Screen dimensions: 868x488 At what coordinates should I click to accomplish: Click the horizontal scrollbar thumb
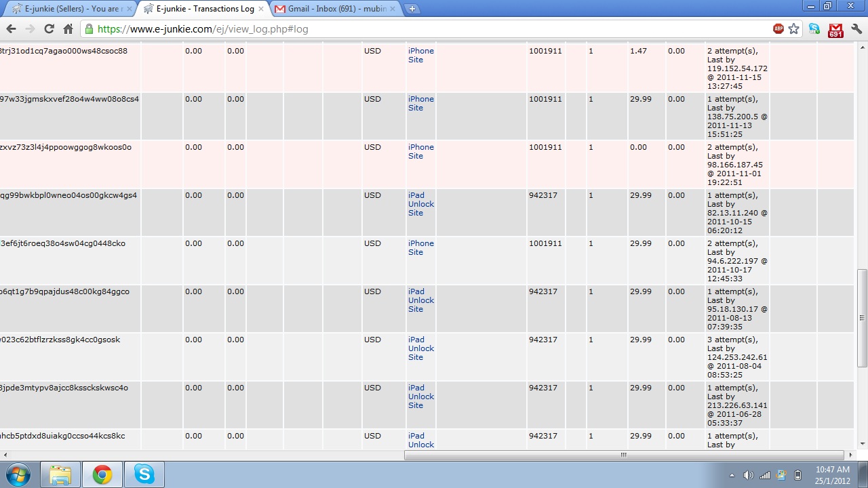pos(624,455)
